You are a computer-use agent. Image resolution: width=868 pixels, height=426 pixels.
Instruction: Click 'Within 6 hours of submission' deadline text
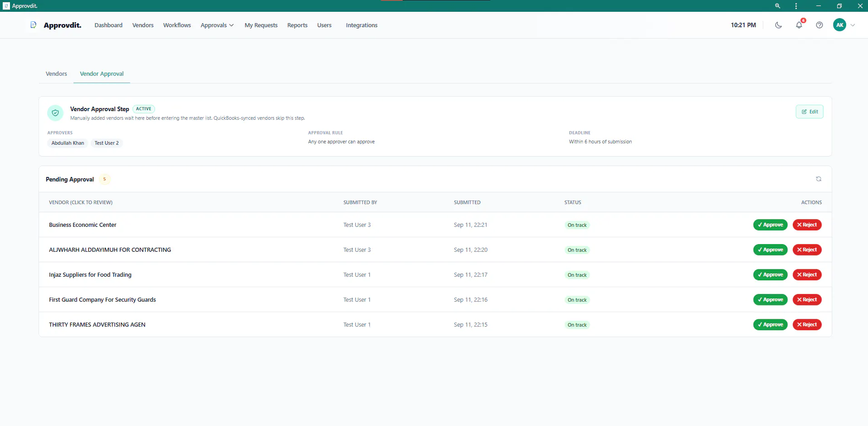point(600,142)
